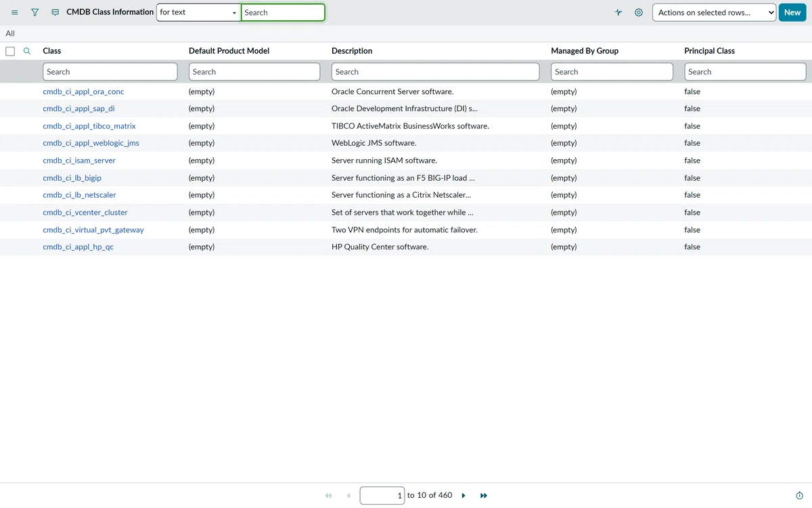Viewport: 812px width, 508px height.
Task: Open cmdb_ci_virtual_pvt_gateway record
Action: tap(93, 230)
